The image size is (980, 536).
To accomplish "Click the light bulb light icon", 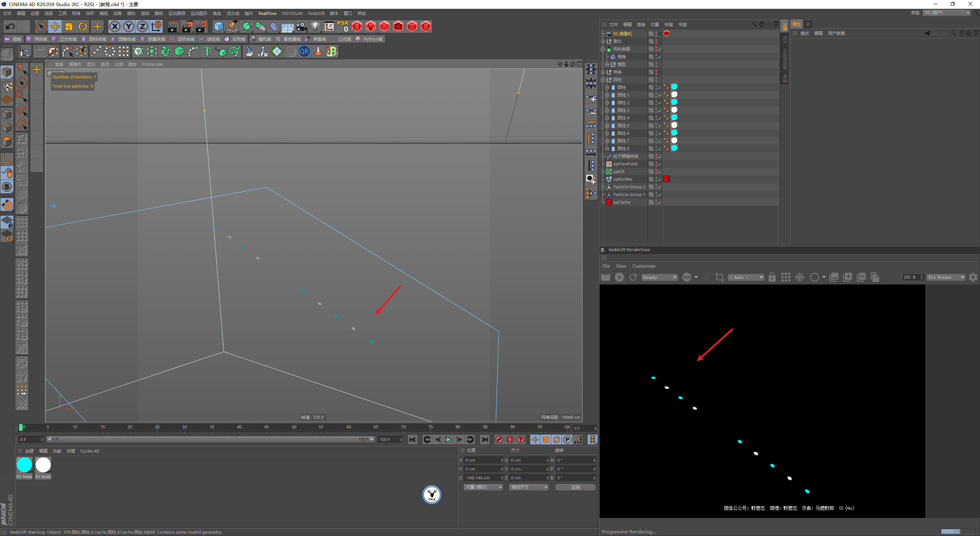I will click(x=315, y=26).
